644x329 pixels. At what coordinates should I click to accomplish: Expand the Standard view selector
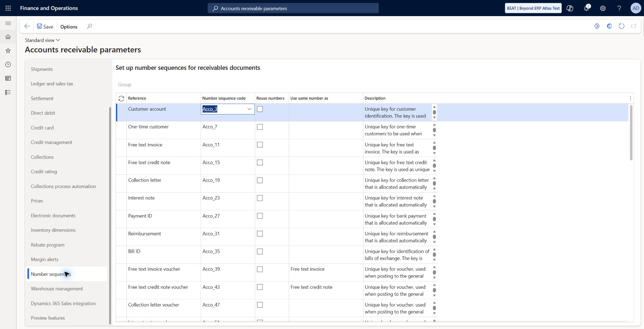42,40
